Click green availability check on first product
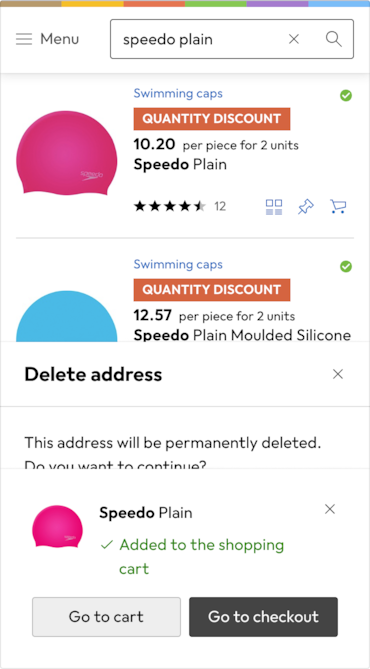Viewport: 370px width, 669px height. click(346, 96)
